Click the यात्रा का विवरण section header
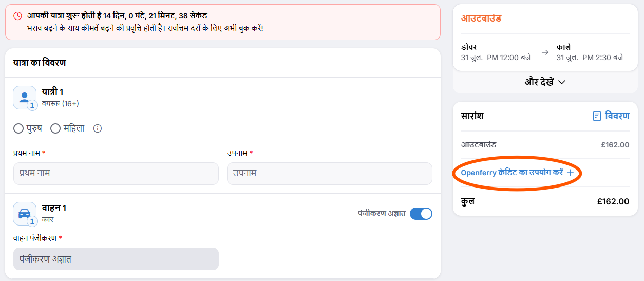This screenshot has width=644, height=281. point(40,63)
